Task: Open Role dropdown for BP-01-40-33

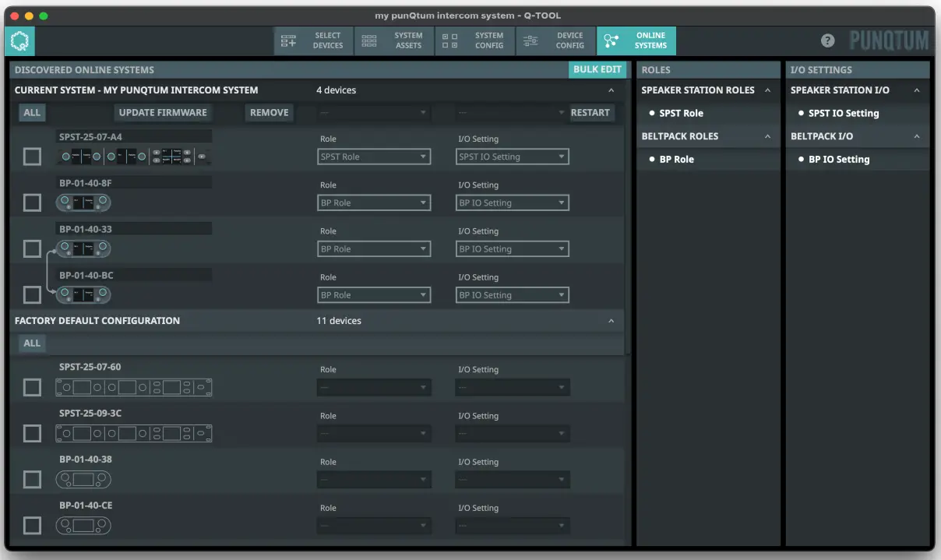Action: click(x=374, y=249)
